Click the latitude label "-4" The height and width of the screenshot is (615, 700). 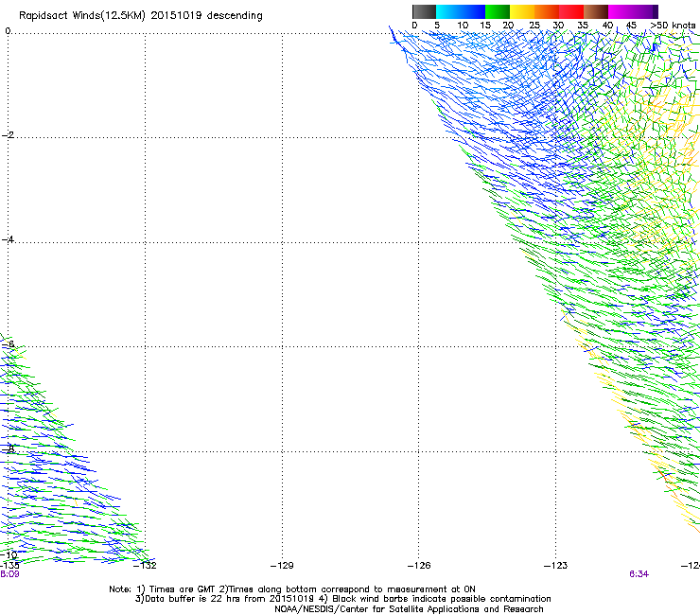[8, 239]
